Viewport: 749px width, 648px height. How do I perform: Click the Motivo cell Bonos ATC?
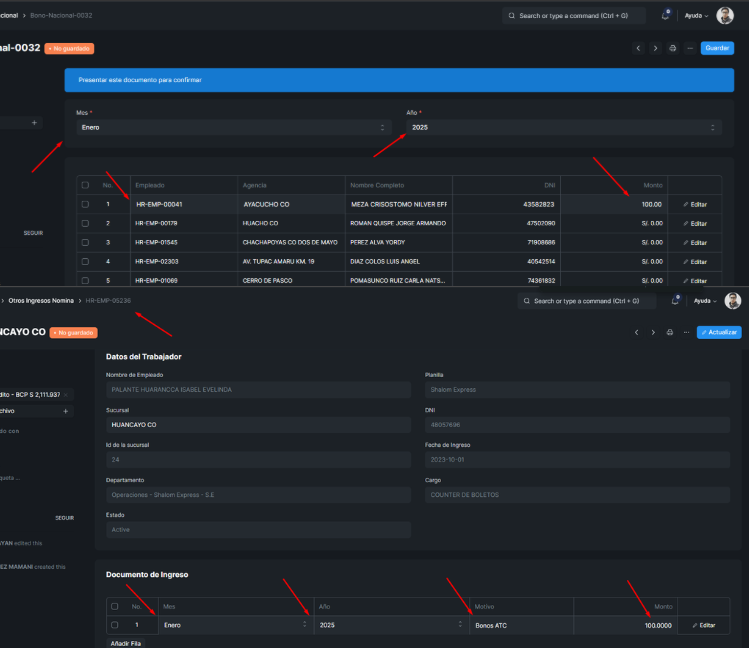522,625
